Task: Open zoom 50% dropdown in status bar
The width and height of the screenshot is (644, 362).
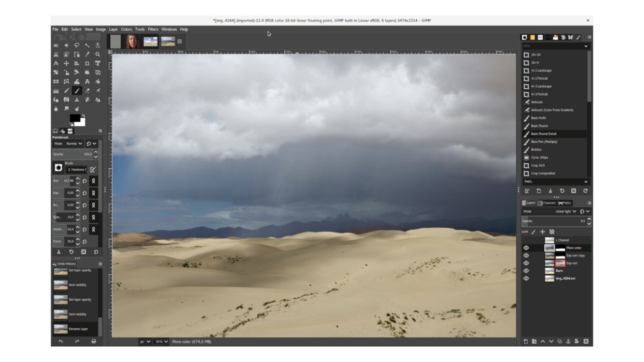Action: 161,341
